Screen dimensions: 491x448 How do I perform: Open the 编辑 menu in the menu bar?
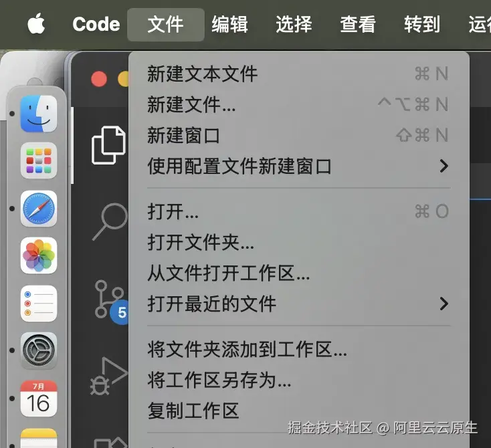click(x=230, y=25)
